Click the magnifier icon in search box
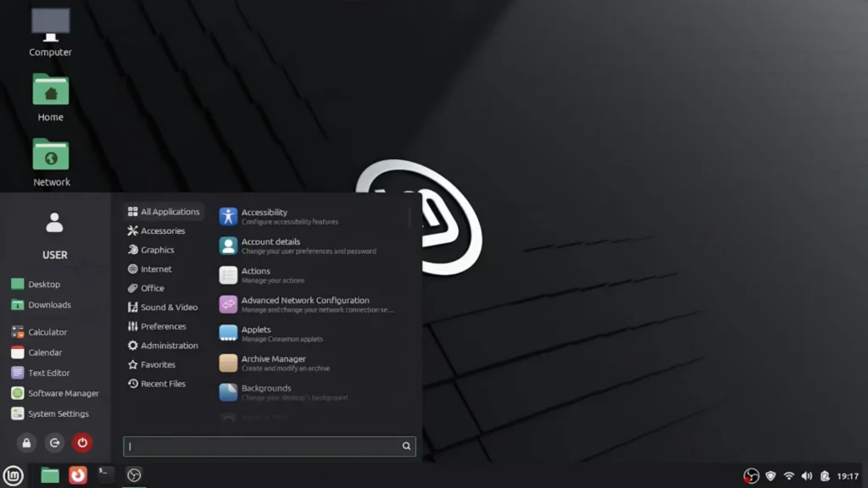The width and height of the screenshot is (868, 488). click(406, 446)
